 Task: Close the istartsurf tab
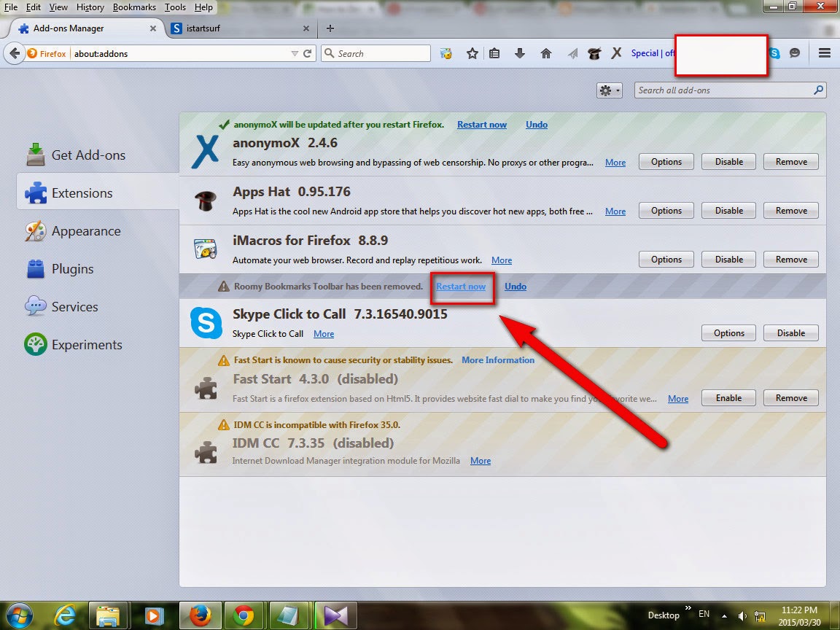306,28
